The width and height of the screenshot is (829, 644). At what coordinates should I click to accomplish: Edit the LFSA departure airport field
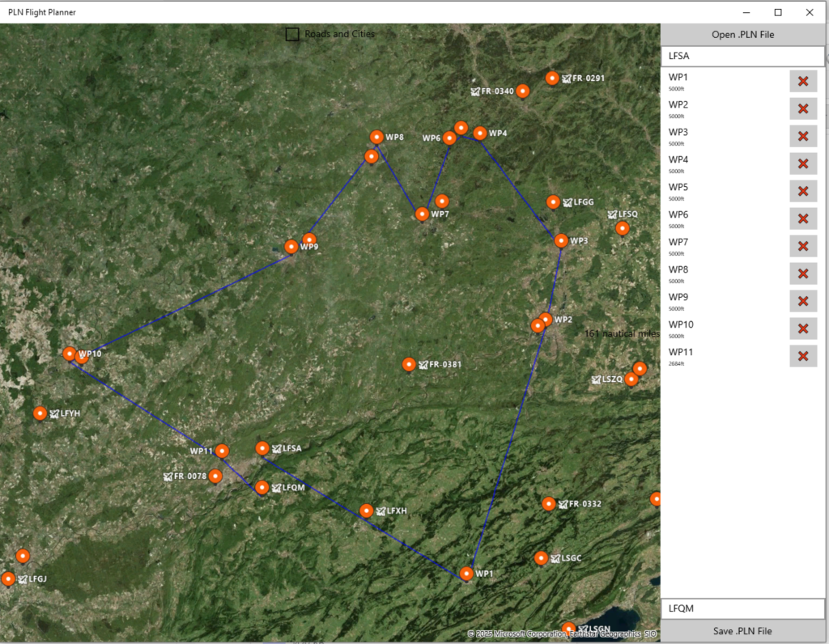point(742,56)
